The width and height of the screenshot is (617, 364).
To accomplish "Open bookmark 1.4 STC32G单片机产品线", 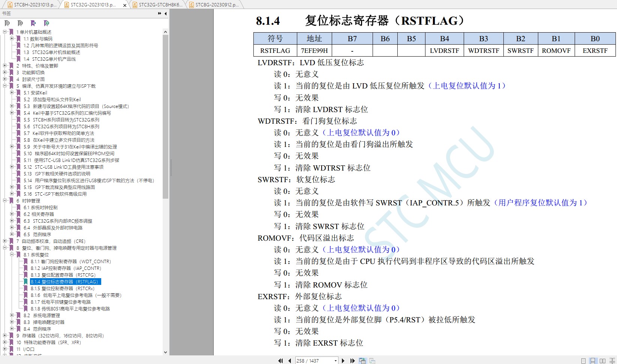I will coord(49,59).
